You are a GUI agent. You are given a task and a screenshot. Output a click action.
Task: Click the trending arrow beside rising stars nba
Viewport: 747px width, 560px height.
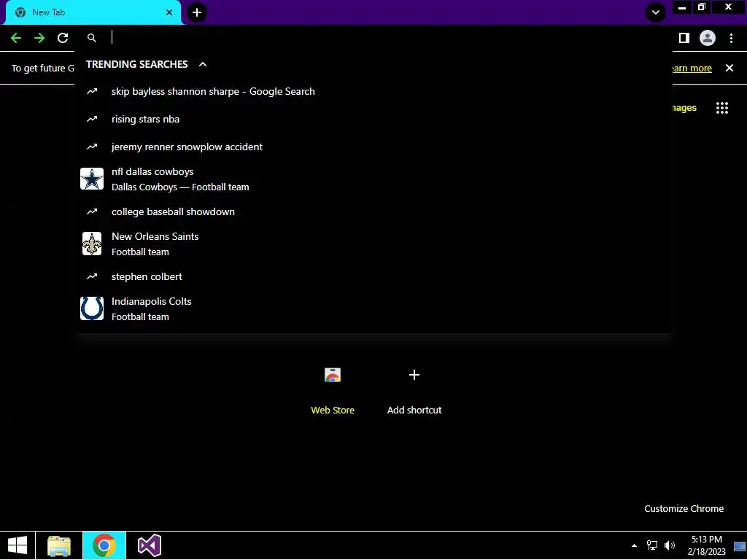92,119
